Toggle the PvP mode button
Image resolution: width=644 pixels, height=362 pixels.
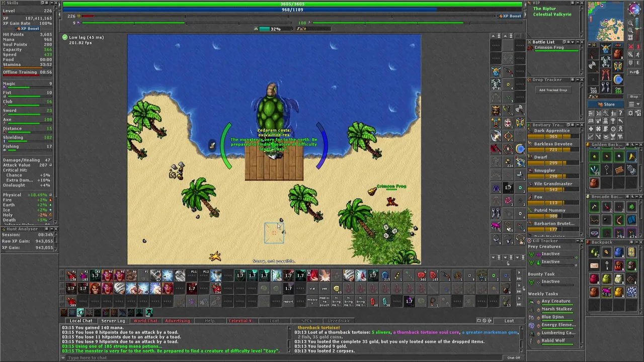click(634, 72)
